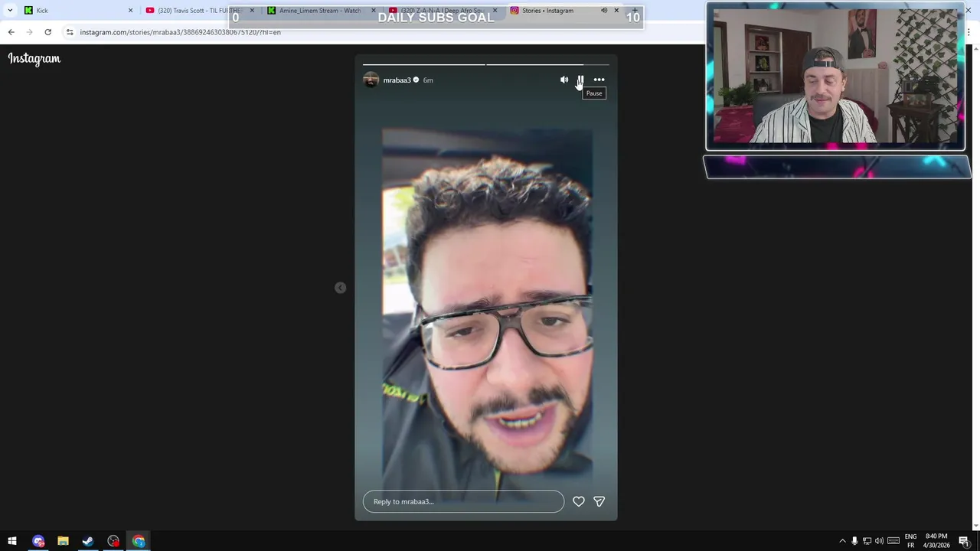Viewport: 980px width, 551px height.
Task: Show hidden system tray icons
Action: tap(843, 541)
